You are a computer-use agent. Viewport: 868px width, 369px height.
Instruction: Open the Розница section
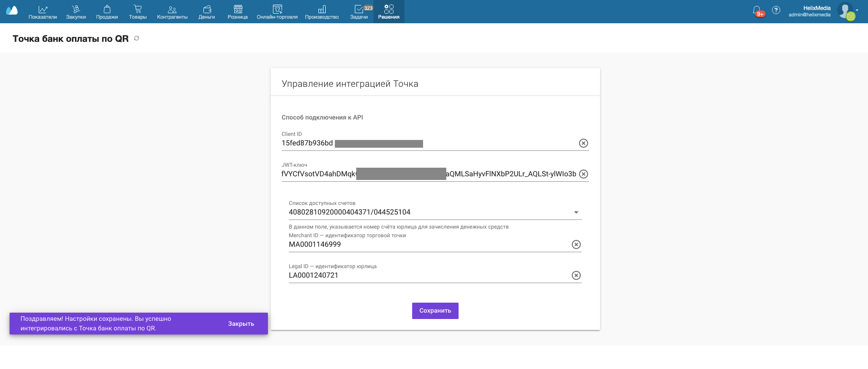pyautogui.click(x=238, y=12)
